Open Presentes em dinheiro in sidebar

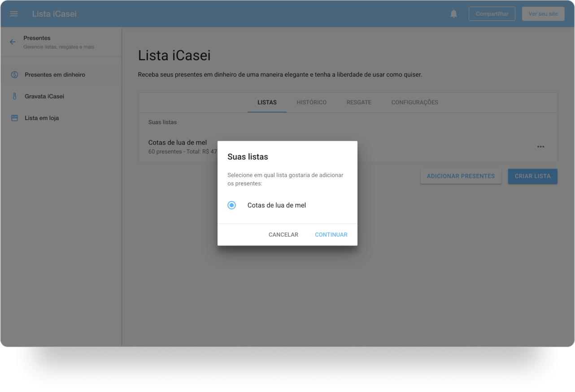(x=61, y=75)
